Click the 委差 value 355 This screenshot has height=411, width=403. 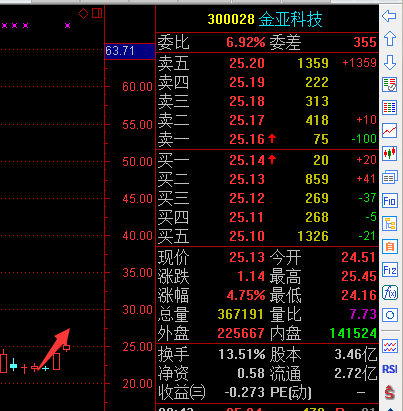point(365,42)
